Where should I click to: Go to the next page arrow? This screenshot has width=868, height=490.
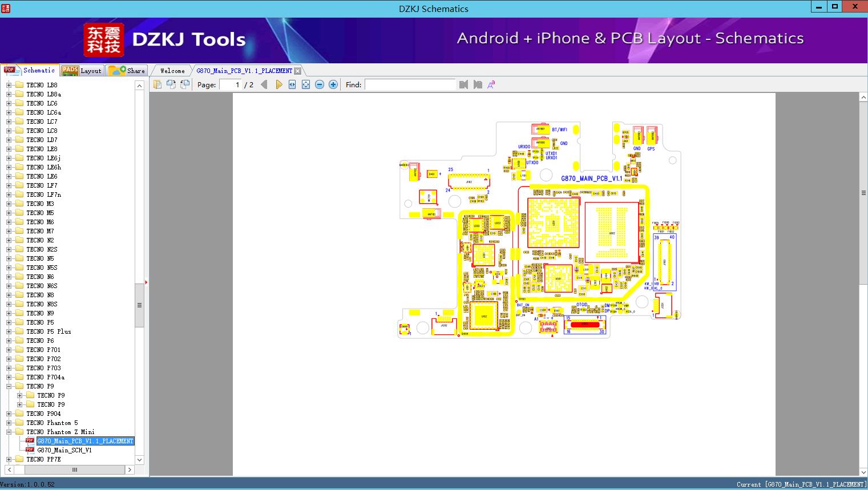(x=278, y=84)
